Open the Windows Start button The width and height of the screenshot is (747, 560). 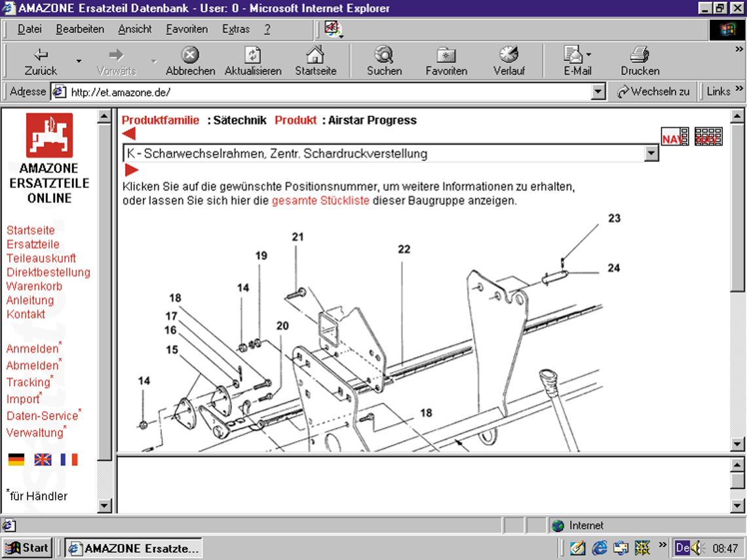[27, 548]
